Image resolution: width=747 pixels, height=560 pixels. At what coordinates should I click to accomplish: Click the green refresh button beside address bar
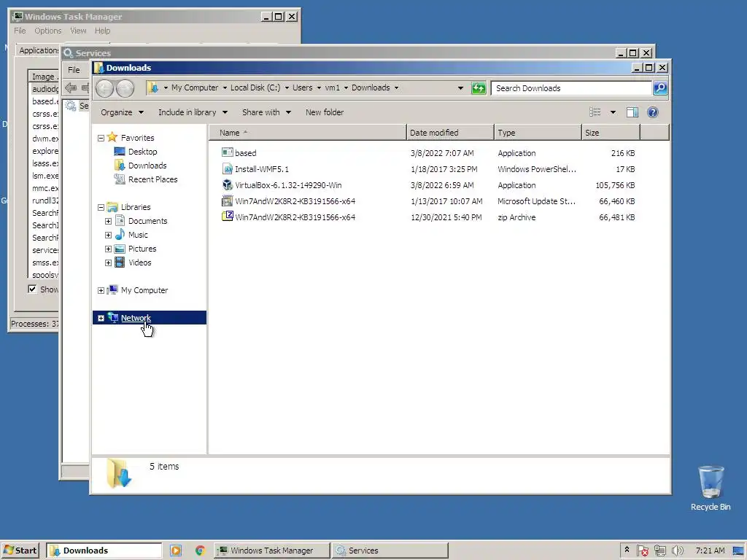tap(479, 88)
